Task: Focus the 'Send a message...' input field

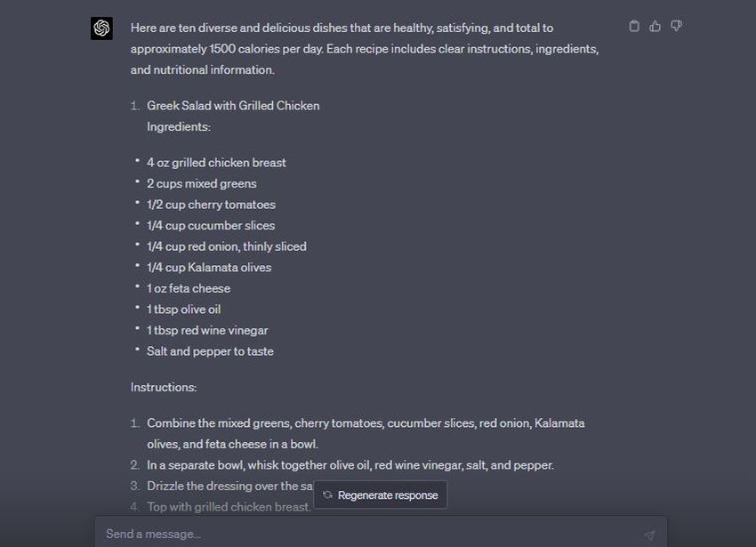Action: (x=371, y=534)
